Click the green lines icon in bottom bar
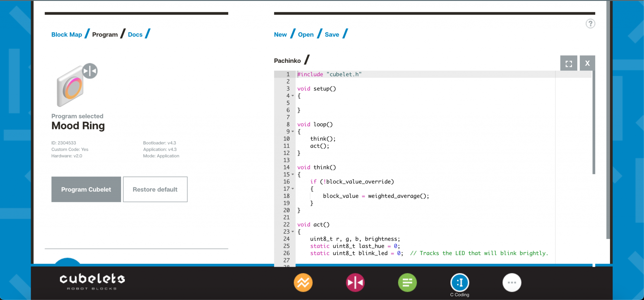The image size is (644, 300). coord(407,283)
